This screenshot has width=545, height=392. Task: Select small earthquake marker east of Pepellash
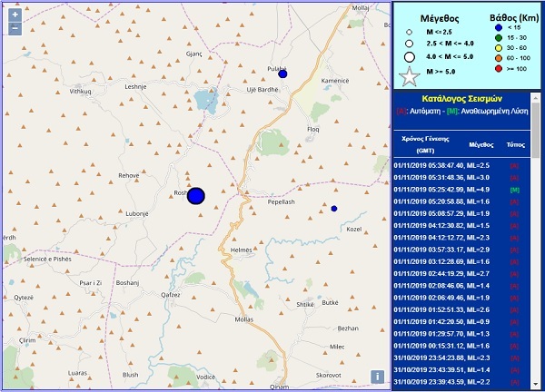coord(333,209)
